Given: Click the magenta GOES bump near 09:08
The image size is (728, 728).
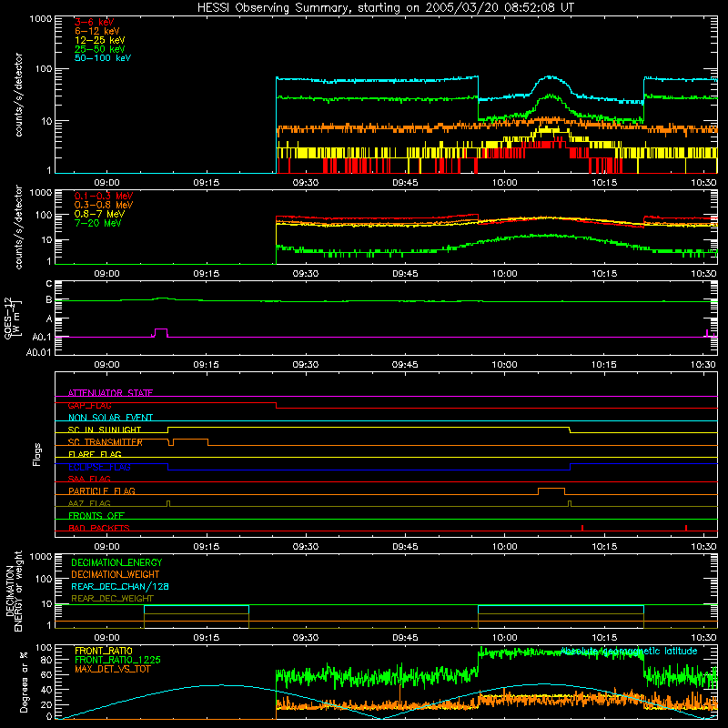Looking at the screenshot, I should (161, 331).
